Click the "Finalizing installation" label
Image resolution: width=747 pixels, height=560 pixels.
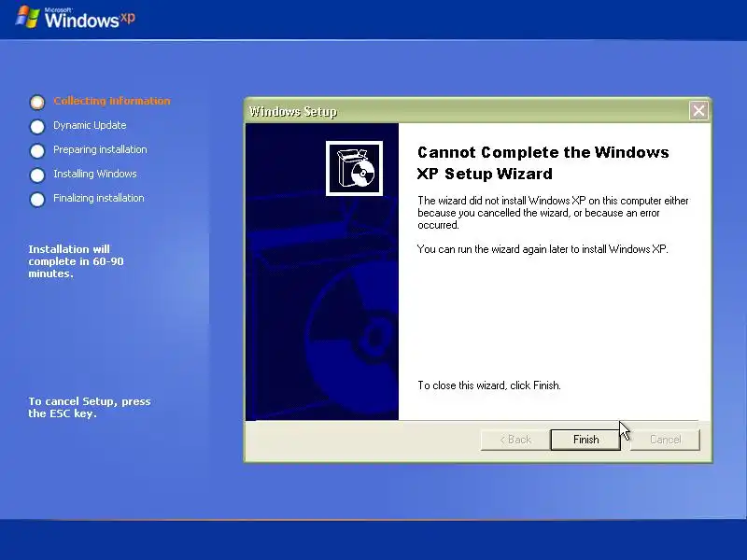click(99, 198)
